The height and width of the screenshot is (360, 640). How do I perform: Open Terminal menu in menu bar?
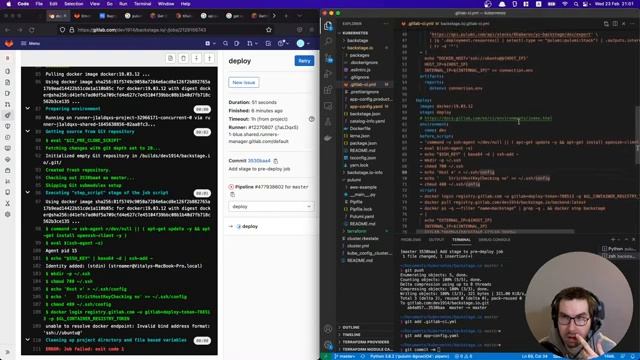point(142,4)
